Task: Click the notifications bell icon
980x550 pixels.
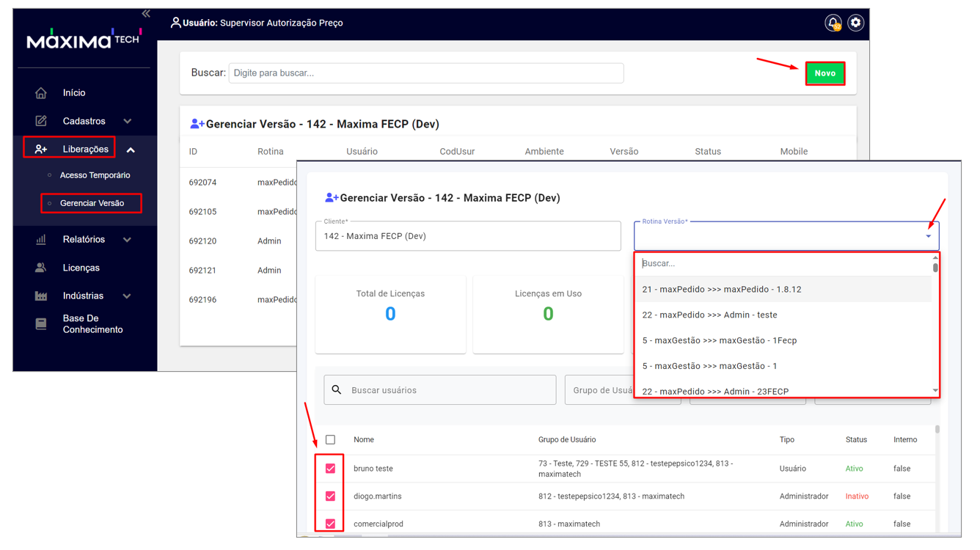Action: (833, 23)
